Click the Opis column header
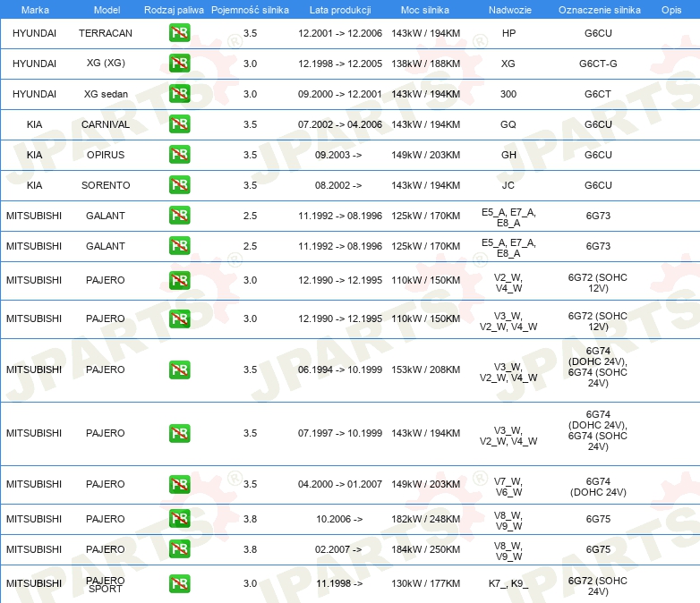Screen dimensions: 700x603 tap(671, 10)
